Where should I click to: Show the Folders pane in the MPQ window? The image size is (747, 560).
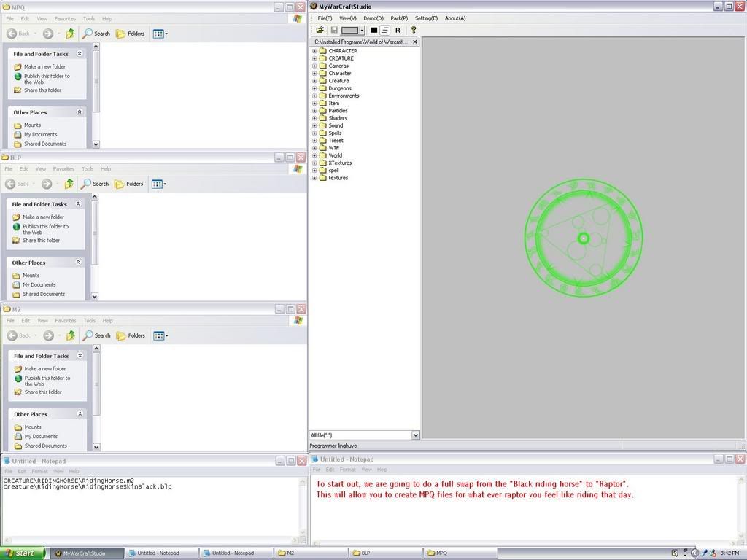tap(130, 34)
